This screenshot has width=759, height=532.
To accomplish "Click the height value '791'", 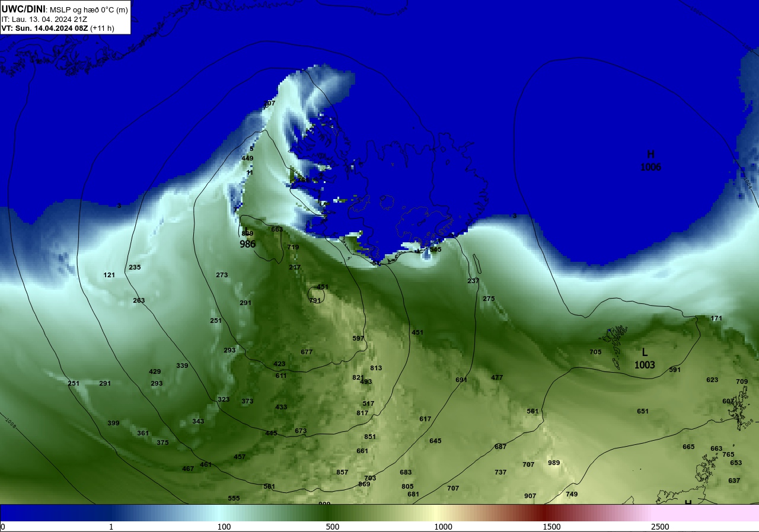I will 315,300.
